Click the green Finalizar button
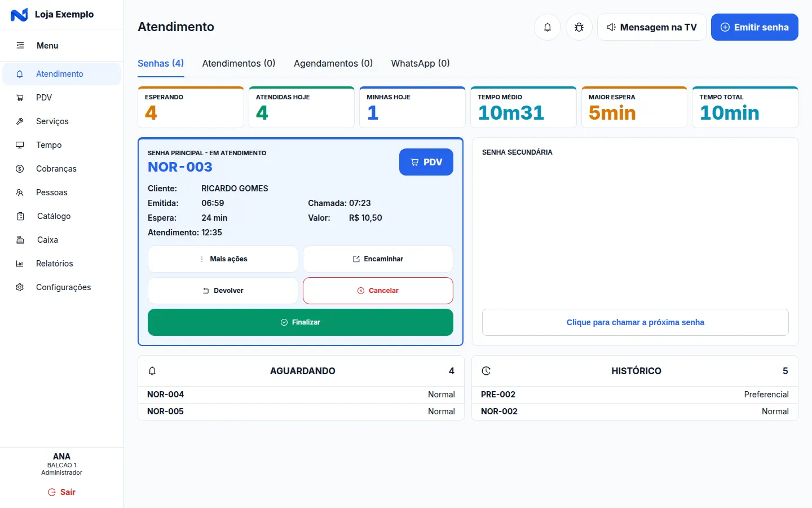This screenshot has width=812, height=508. point(301,322)
